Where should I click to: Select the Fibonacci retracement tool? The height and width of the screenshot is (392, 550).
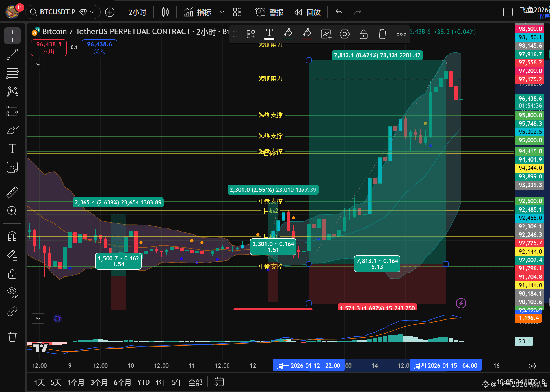tap(12, 73)
